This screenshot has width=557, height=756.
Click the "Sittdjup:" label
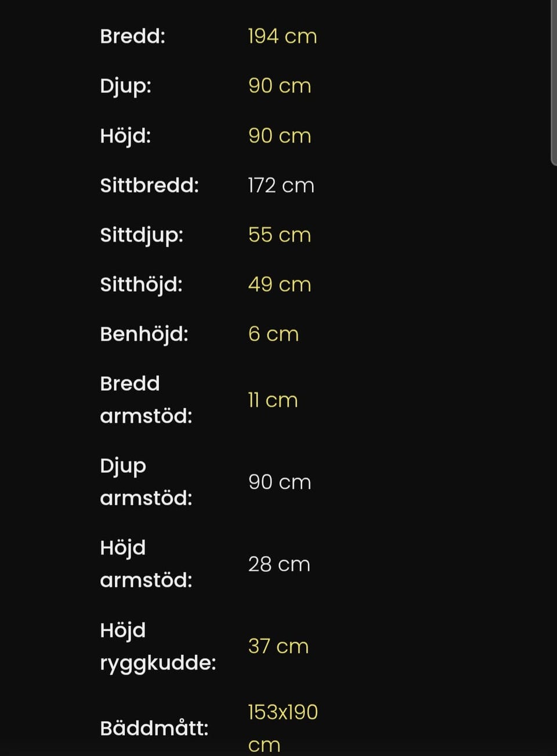click(x=142, y=235)
